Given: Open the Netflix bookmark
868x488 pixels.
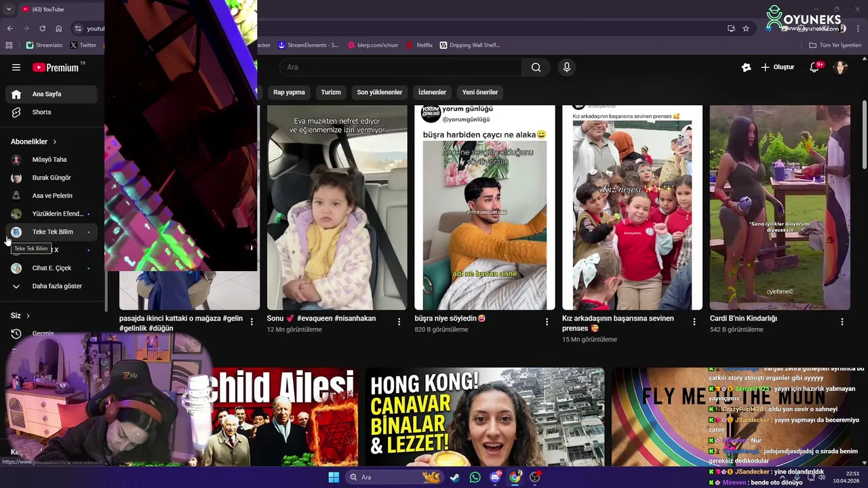Looking at the screenshot, I should (x=419, y=45).
